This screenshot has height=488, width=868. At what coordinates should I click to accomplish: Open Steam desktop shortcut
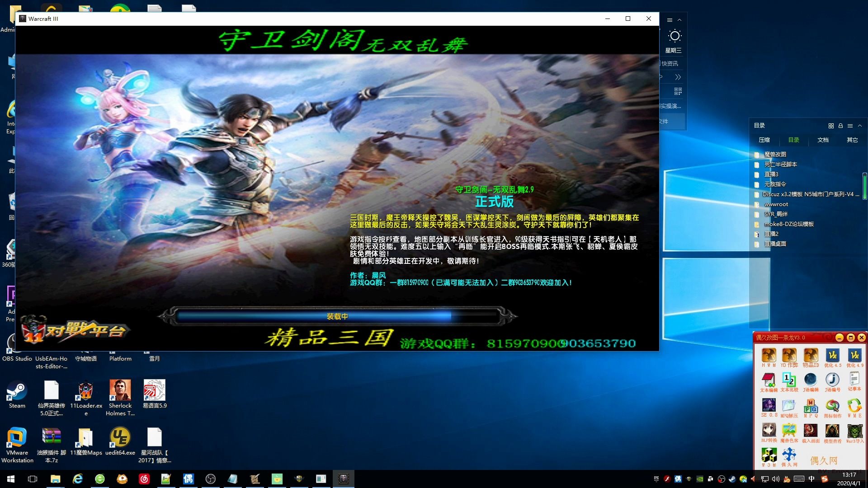(x=17, y=394)
